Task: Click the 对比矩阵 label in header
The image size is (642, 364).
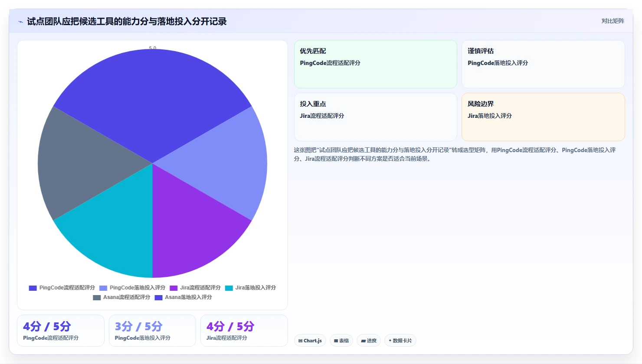Action: click(613, 21)
